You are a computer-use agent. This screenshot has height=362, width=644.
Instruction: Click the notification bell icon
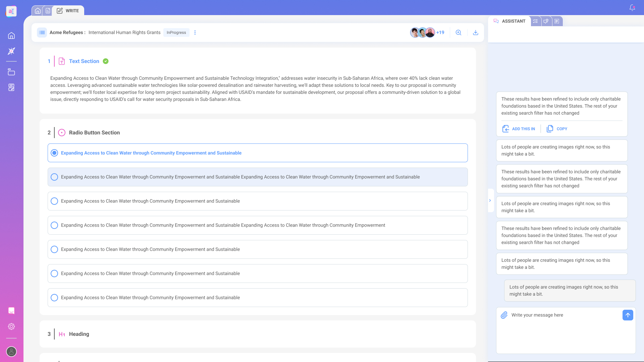pos(632,8)
